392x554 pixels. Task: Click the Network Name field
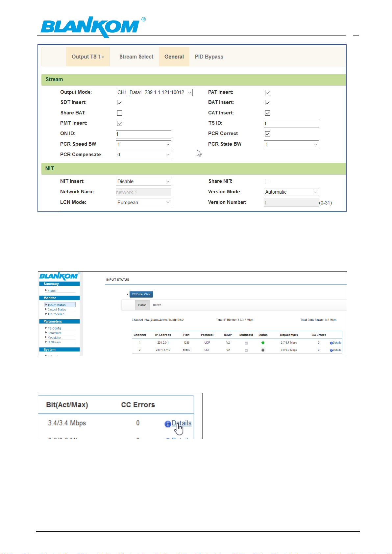click(x=143, y=192)
